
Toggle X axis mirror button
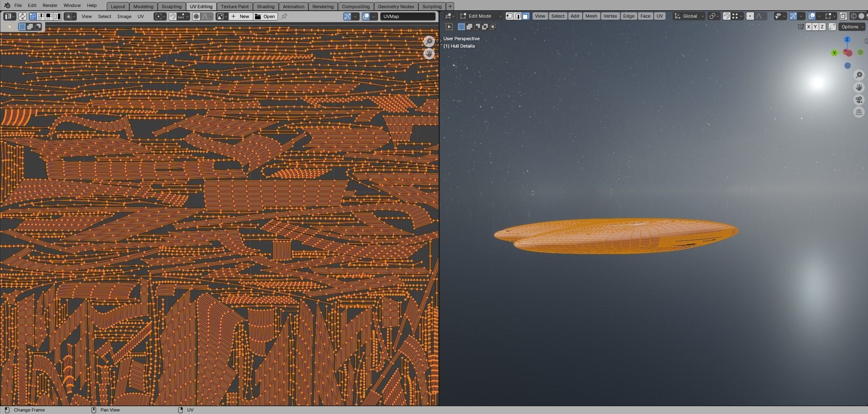[808, 27]
